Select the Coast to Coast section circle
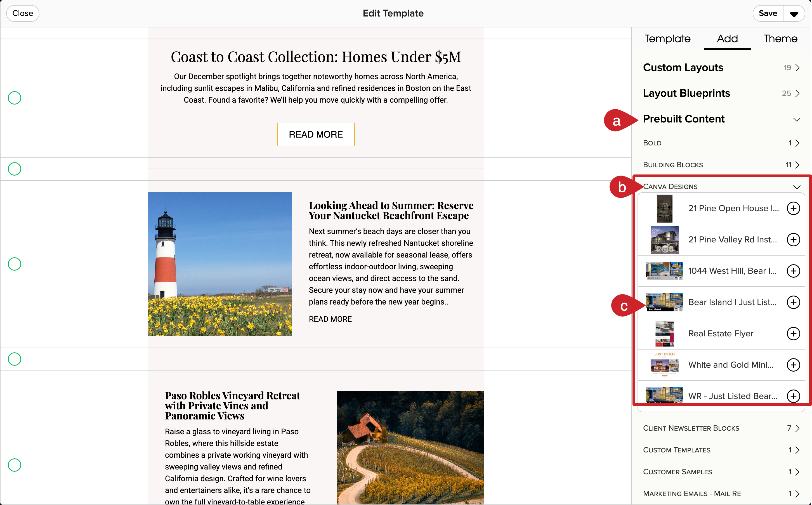Image resolution: width=812 pixels, height=505 pixels. click(14, 98)
